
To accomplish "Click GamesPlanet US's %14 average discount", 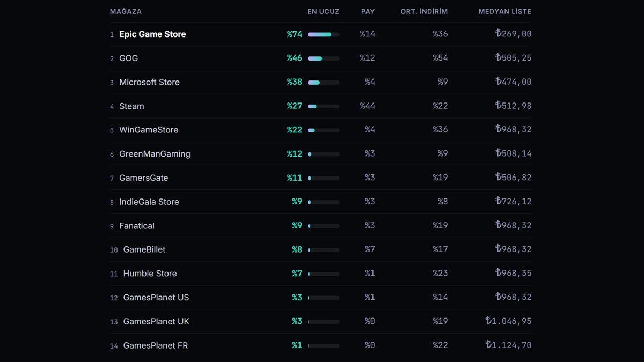I will point(440,298).
